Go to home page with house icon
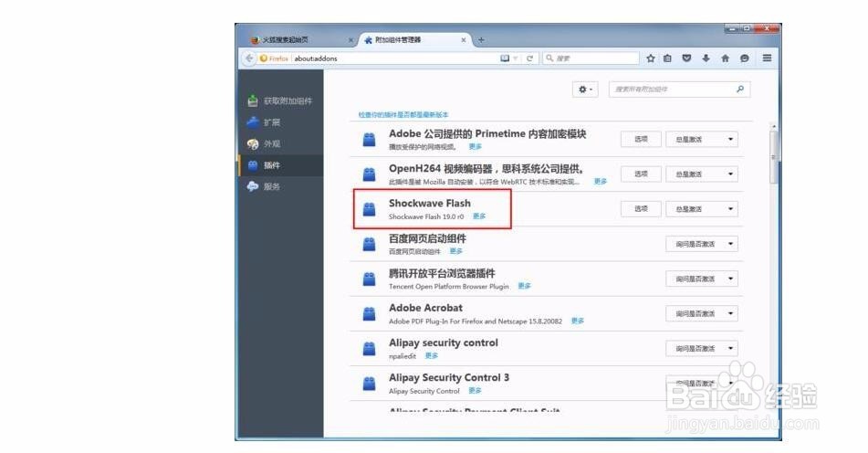 [x=726, y=58]
